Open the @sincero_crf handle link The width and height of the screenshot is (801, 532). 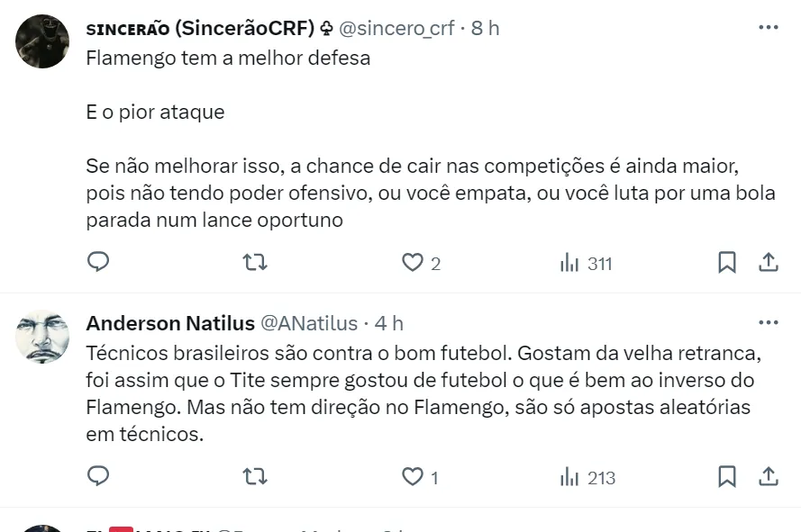(396, 28)
